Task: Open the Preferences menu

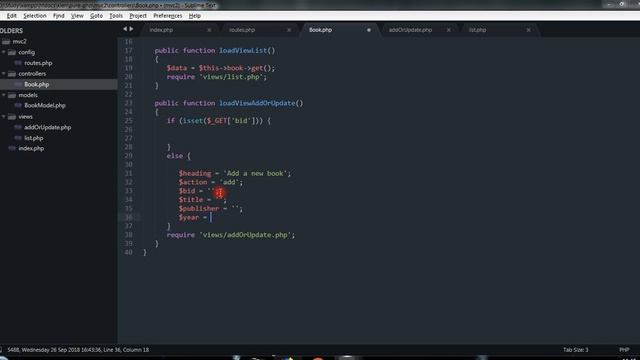Action: pyautogui.click(x=167, y=16)
